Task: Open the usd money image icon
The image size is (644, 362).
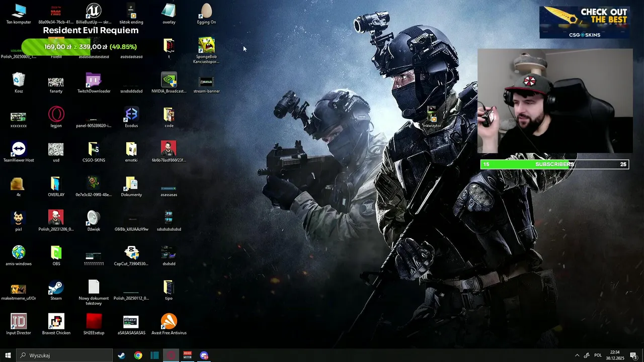Action: point(56,151)
